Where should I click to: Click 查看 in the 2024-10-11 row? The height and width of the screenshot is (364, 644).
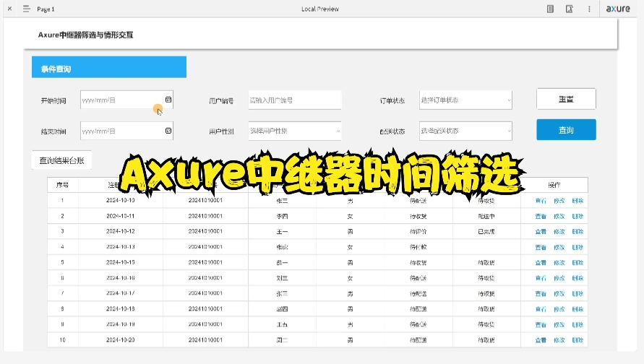(541, 216)
